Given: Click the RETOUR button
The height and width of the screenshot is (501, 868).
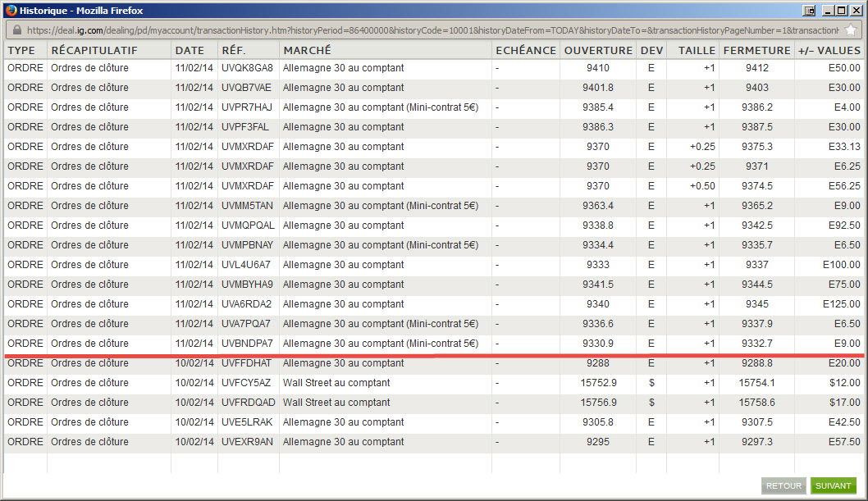Looking at the screenshot, I should coord(783,485).
